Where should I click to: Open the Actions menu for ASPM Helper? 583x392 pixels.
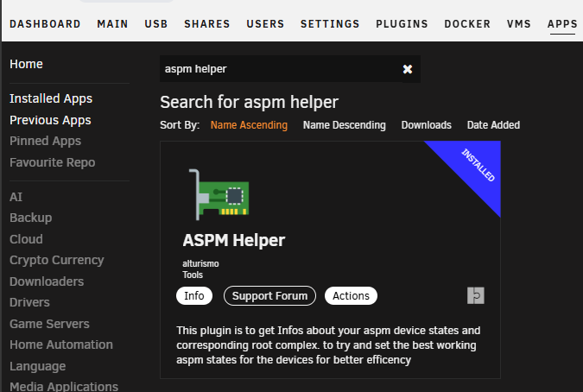click(351, 296)
